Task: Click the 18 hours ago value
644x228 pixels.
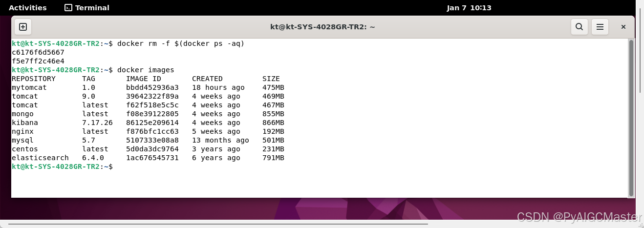Action: [218, 87]
